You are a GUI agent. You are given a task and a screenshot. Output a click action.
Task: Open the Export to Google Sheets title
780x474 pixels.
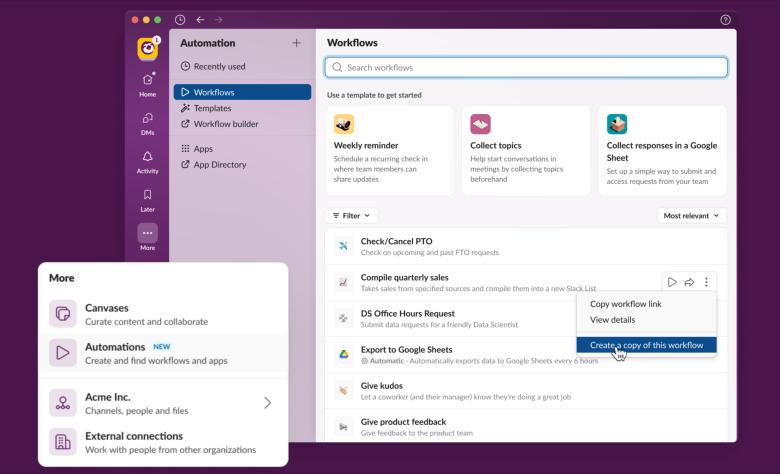(x=406, y=349)
